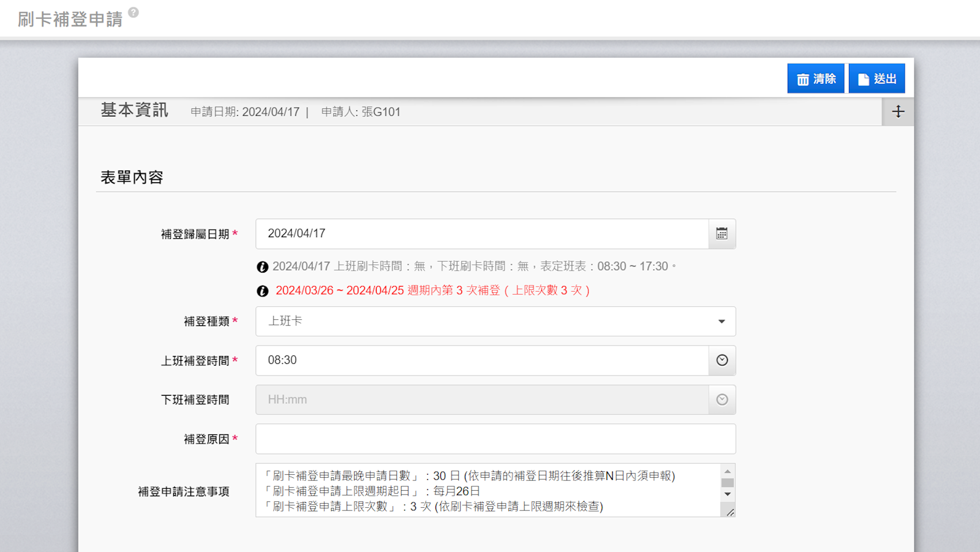980x552 pixels.
Task: Expand the 基本資訊 section using cross icon
Action: (898, 112)
